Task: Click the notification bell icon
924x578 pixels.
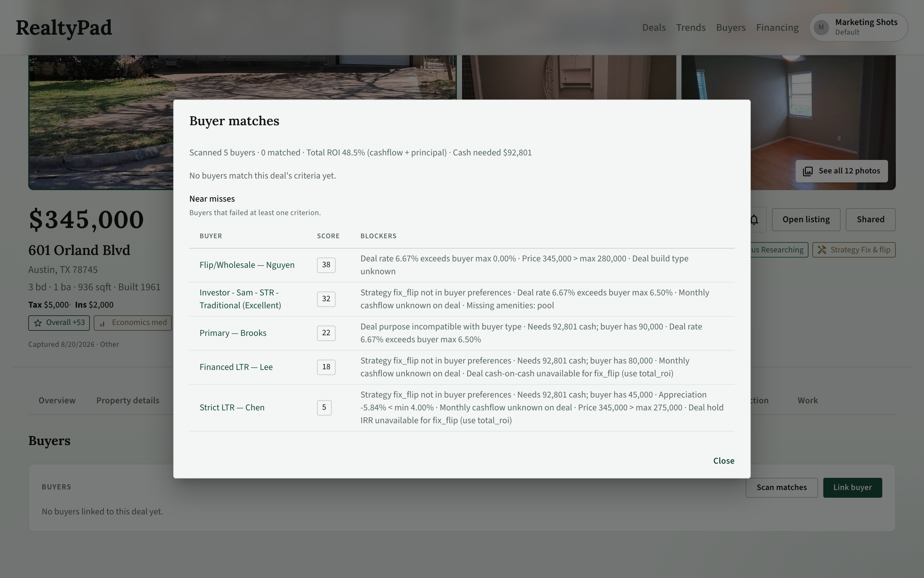Action: coord(754,220)
